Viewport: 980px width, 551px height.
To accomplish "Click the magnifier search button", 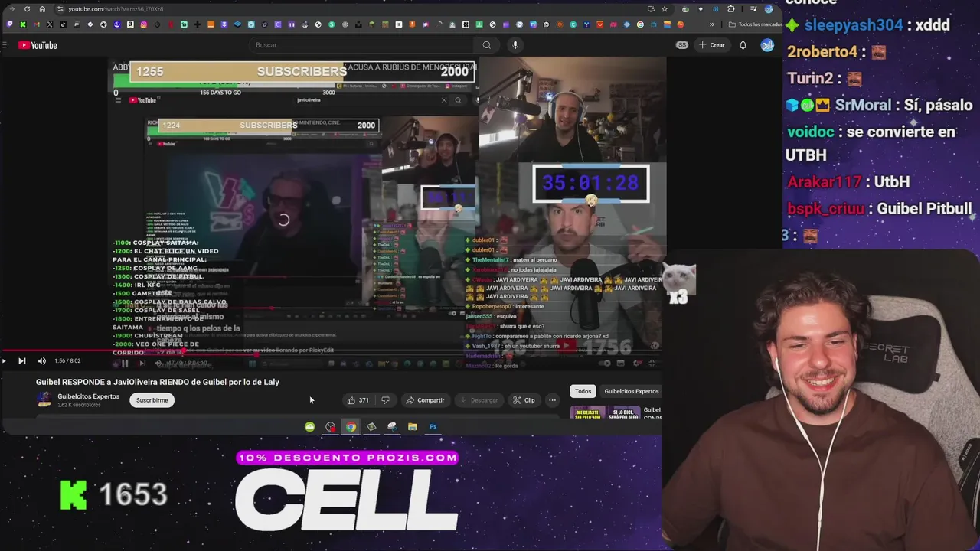I will click(486, 45).
